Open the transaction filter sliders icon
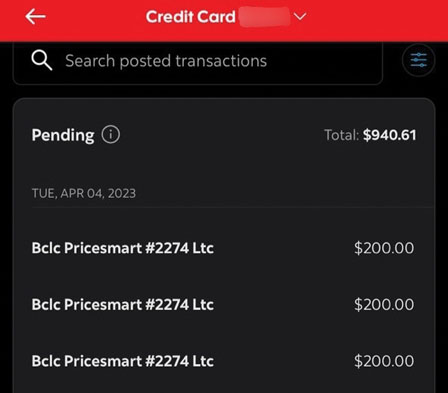The width and height of the screenshot is (448, 393). pos(418,60)
